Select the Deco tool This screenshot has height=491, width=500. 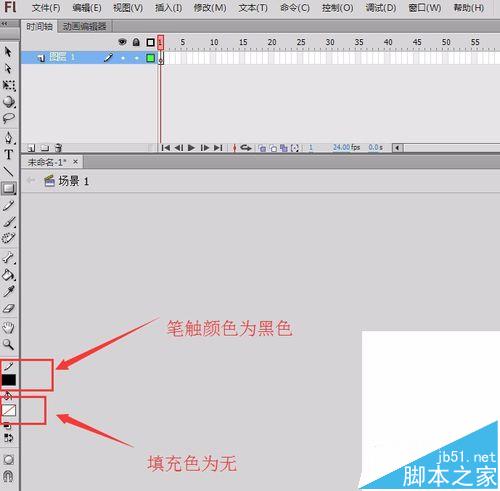(x=9, y=238)
